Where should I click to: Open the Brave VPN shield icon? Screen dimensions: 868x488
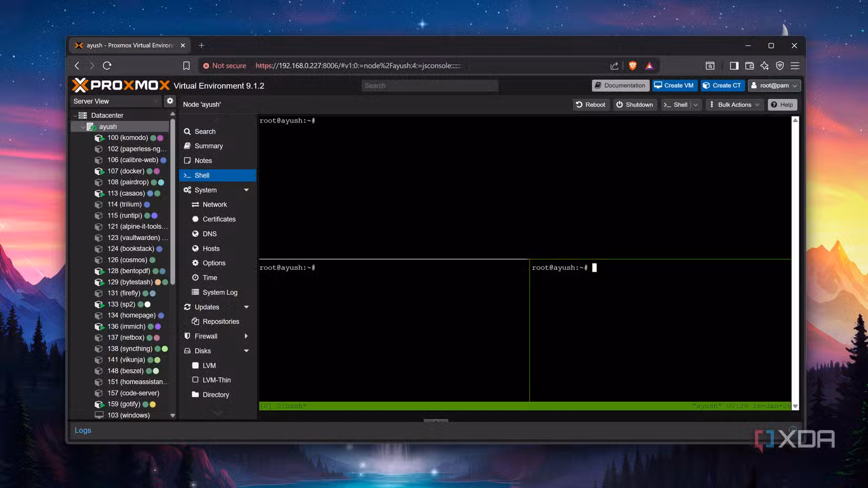[x=780, y=66]
